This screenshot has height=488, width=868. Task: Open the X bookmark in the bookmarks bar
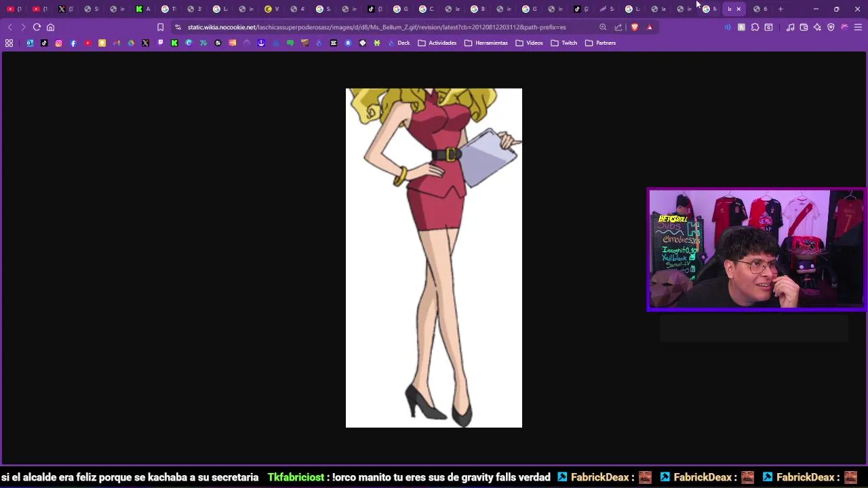[145, 43]
